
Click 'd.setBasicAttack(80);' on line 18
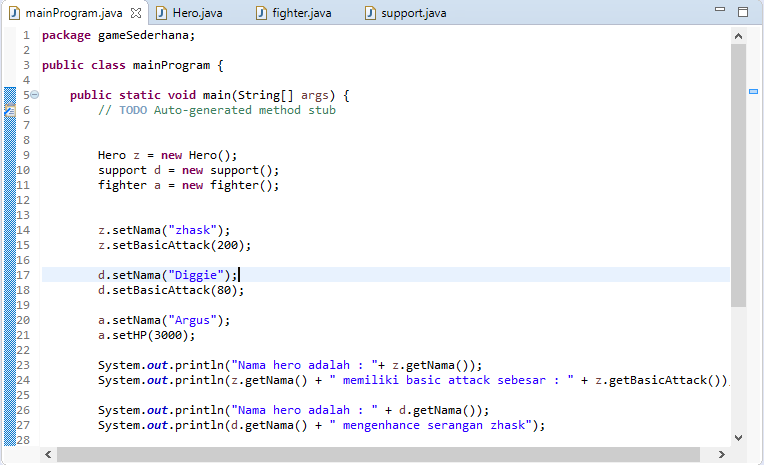[x=171, y=290]
